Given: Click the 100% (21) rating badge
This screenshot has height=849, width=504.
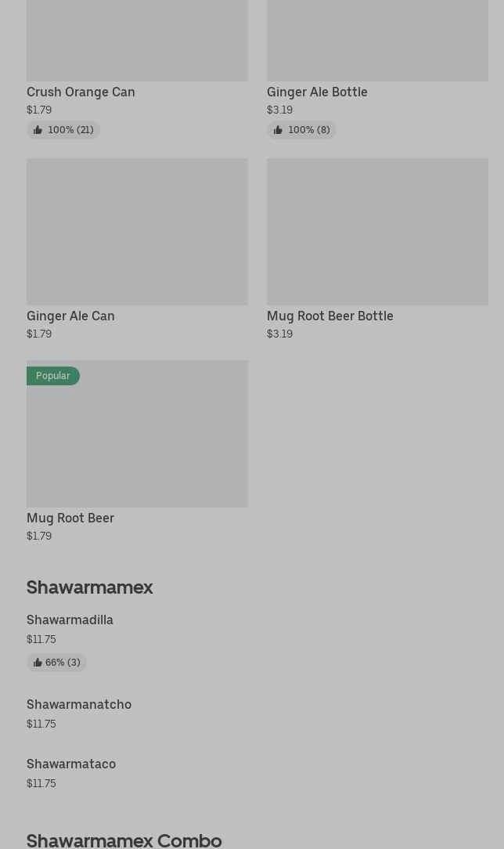Looking at the screenshot, I should (x=70, y=130).
